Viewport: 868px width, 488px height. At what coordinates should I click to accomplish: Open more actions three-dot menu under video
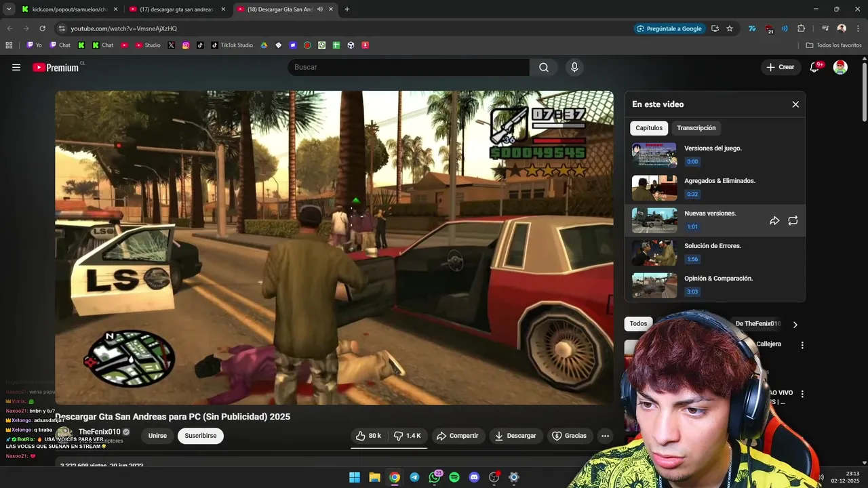605,436
